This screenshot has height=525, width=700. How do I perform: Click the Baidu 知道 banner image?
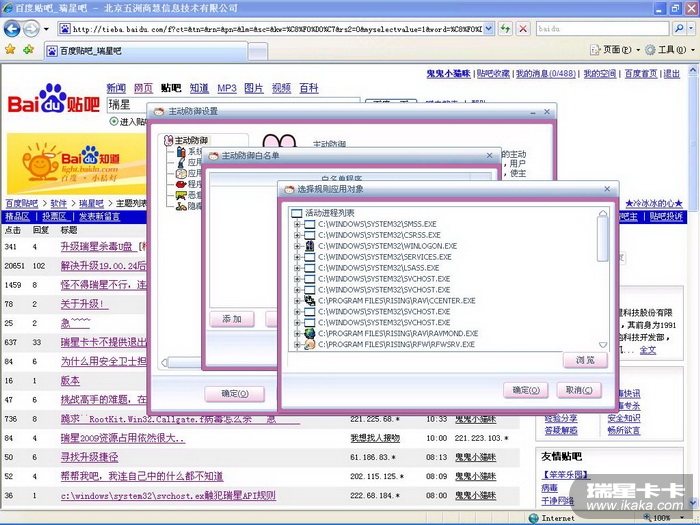click(x=76, y=164)
